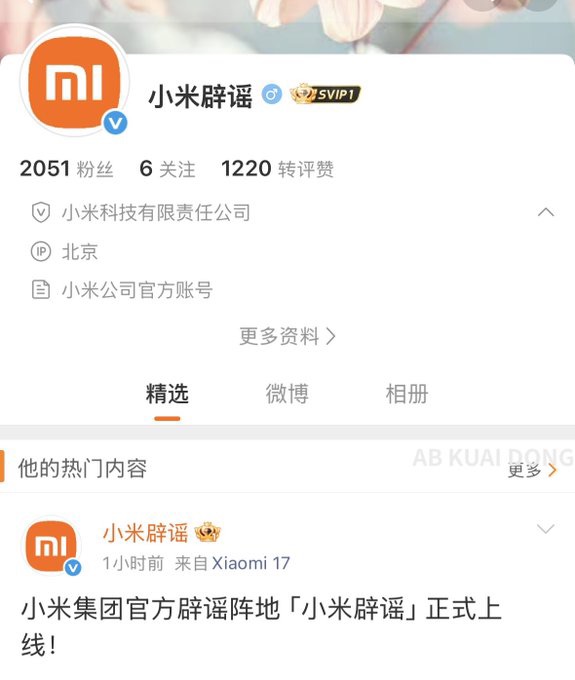Switch to the 相册 tab
The image size is (575, 680).
[407, 394]
